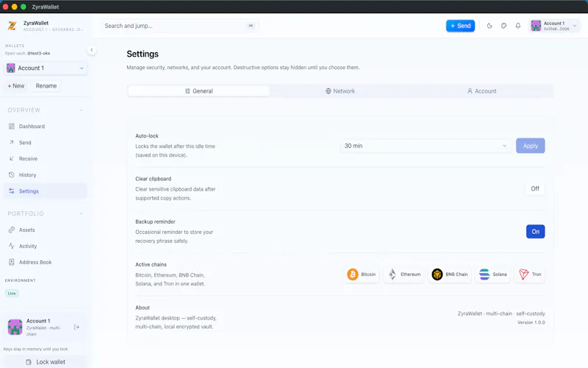The height and width of the screenshot is (368, 588).
Task: Turn off Backup reminder toggle
Action: [x=535, y=232]
